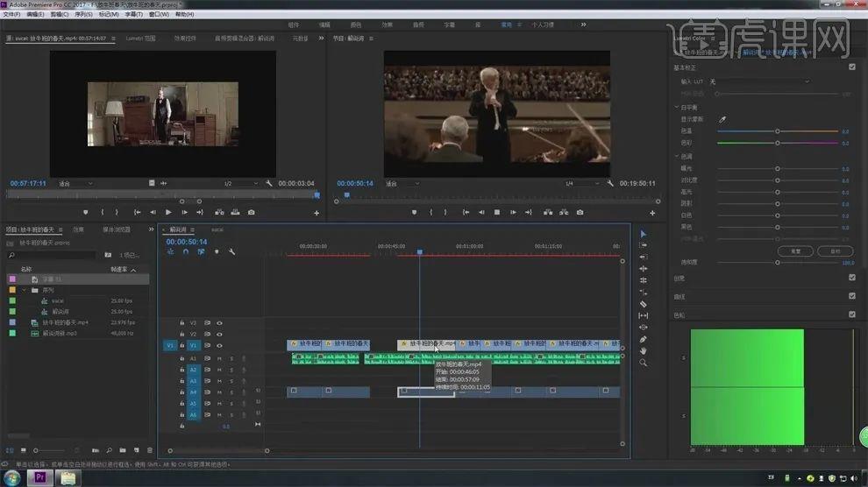868x487 pixels.
Task: Toggle nest sequence insert icon
Action: pos(170,252)
